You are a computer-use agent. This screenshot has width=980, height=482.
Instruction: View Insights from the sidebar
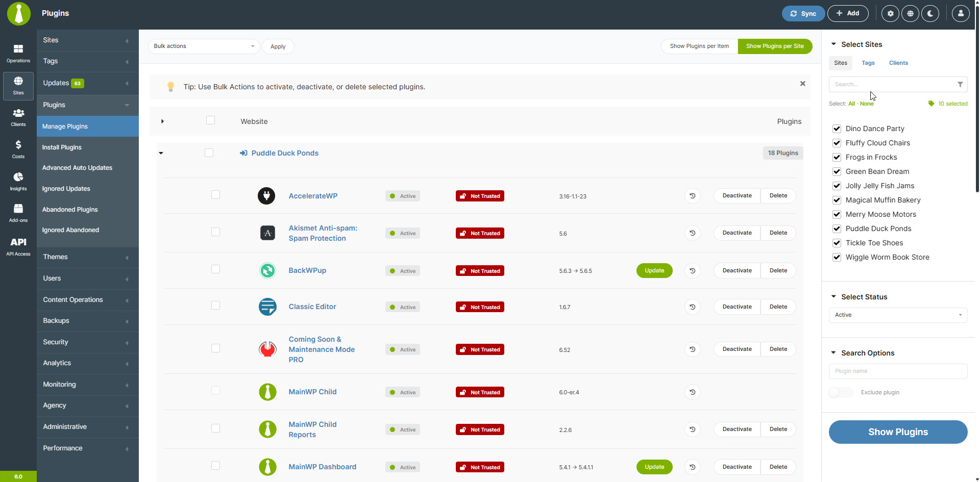18,181
